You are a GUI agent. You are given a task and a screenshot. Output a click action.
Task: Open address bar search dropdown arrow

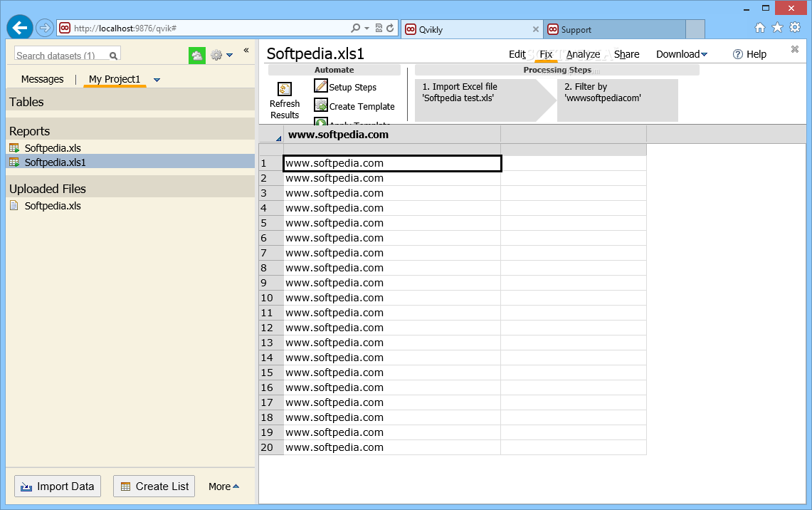[x=367, y=28]
